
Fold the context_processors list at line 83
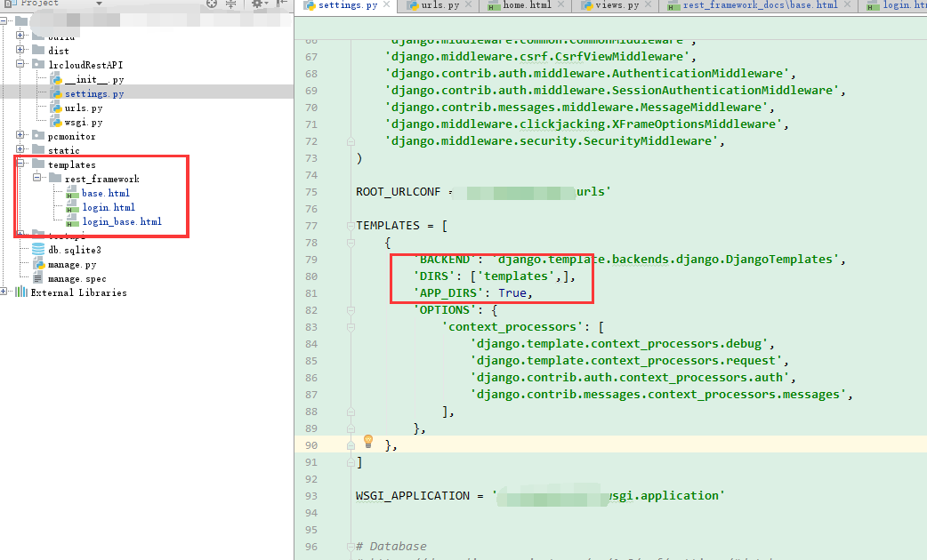(351, 327)
